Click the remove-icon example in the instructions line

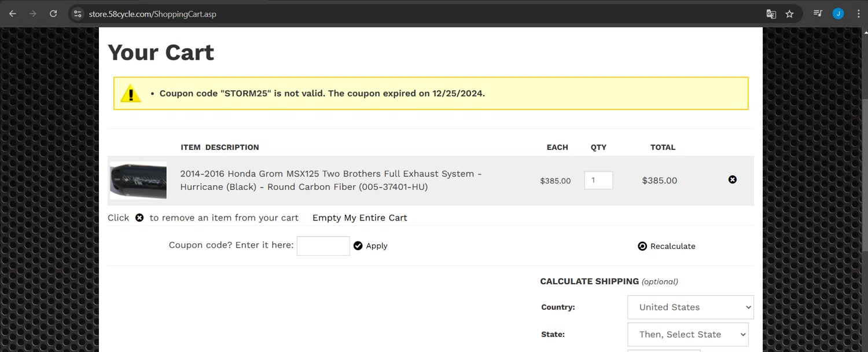tap(139, 218)
